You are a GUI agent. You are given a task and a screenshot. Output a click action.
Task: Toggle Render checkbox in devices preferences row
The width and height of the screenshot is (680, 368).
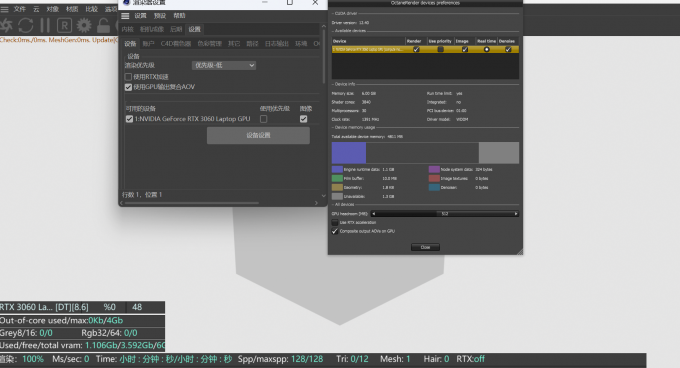click(x=416, y=49)
